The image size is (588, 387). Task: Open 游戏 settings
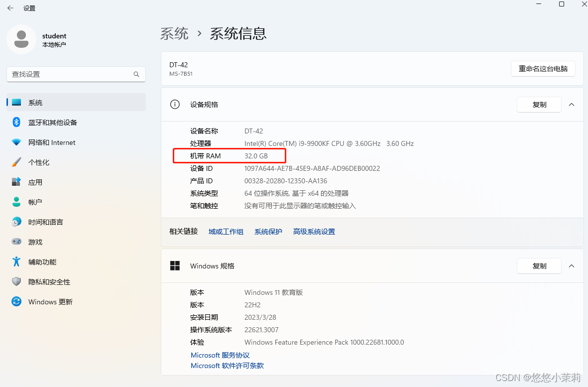(76, 242)
